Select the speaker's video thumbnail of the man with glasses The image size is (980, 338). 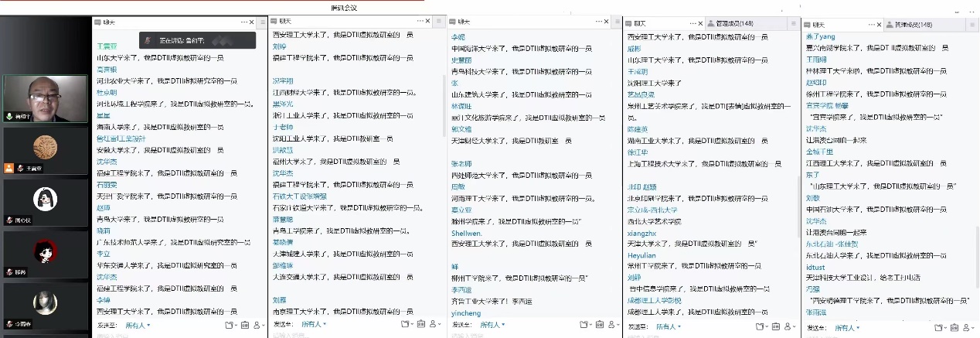pyautogui.click(x=46, y=98)
